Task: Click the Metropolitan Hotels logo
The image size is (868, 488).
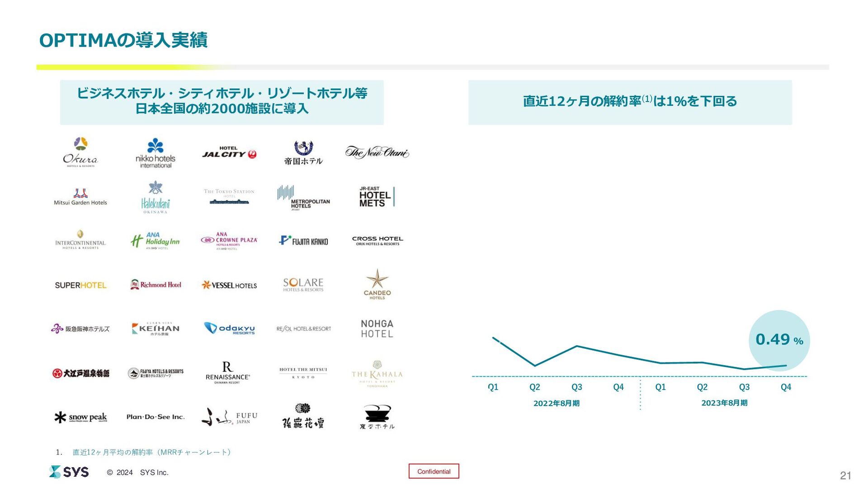Action: [x=303, y=198]
